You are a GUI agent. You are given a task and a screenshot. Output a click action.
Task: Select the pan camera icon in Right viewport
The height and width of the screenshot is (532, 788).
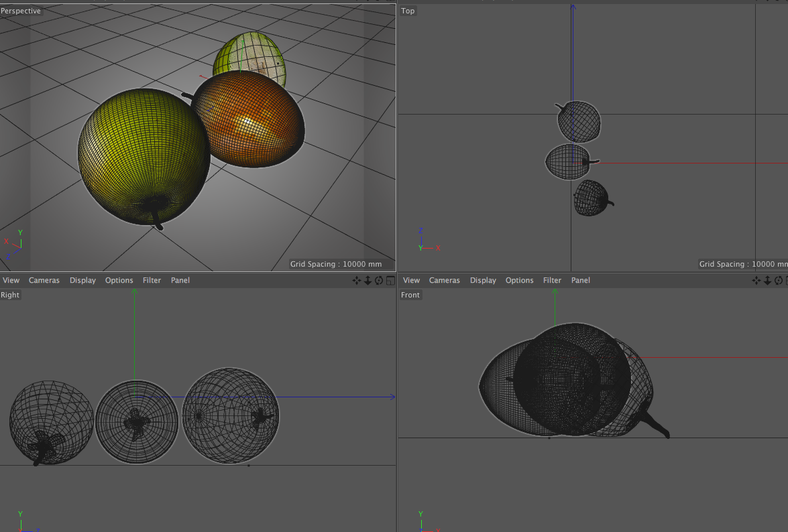coord(356,281)
